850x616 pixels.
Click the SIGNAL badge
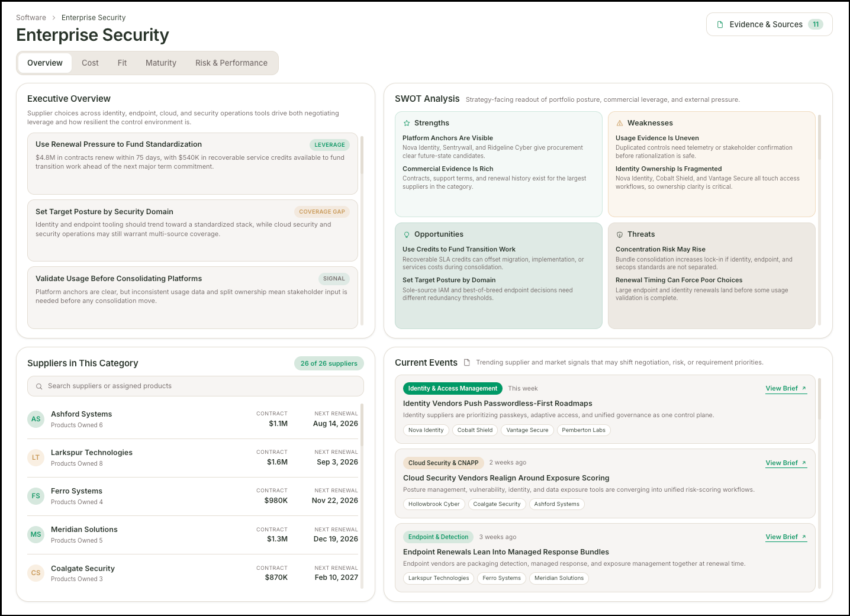click(x=334, y=279)
